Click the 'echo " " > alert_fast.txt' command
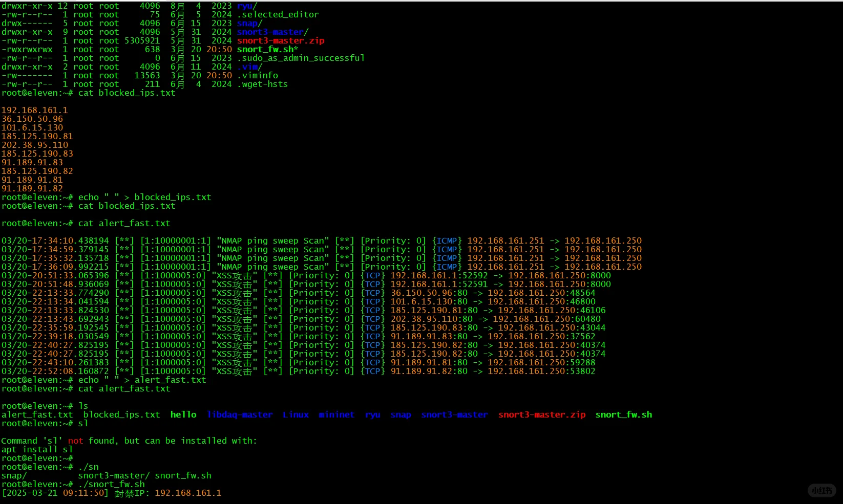Image resolution: width=843 pixels, height=504 pixels. point(142,380)
